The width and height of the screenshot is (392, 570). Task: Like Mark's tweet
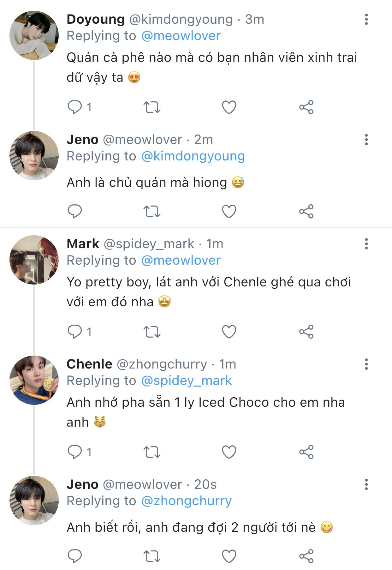pyautogui.click(x=229, y=332)
